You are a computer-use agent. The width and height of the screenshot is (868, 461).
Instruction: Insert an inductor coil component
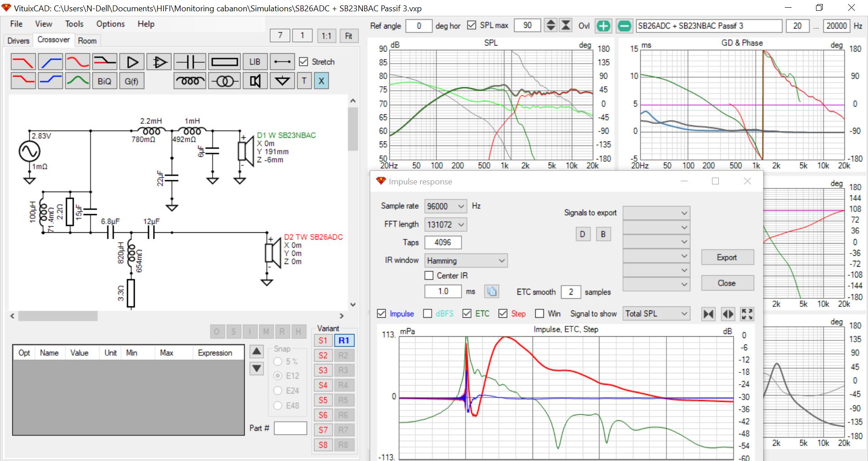[190, 81]
